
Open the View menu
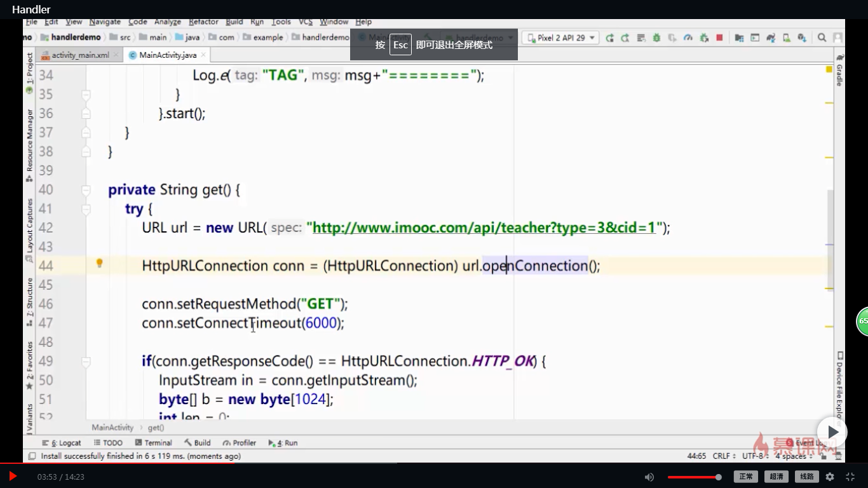point(74,22)
